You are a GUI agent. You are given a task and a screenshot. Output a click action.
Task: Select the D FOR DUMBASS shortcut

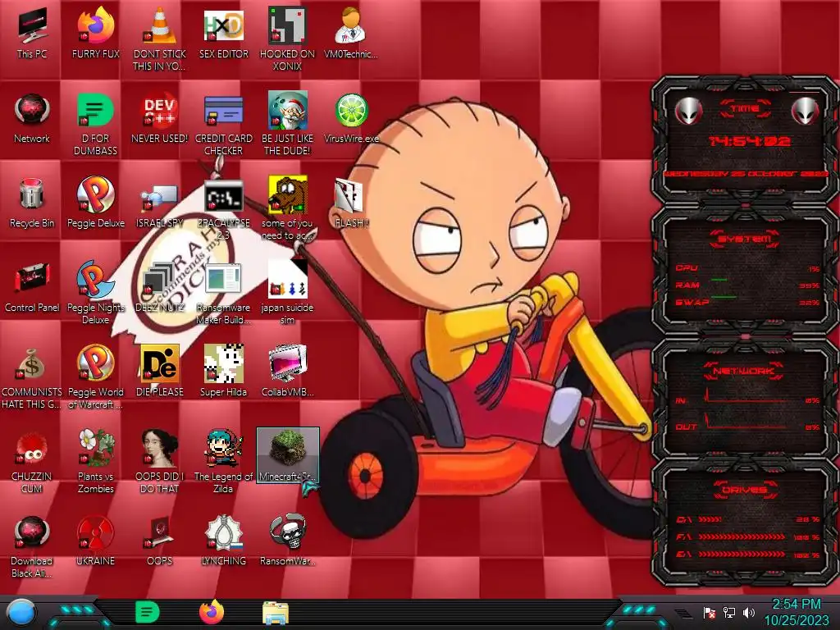(96, 125)
